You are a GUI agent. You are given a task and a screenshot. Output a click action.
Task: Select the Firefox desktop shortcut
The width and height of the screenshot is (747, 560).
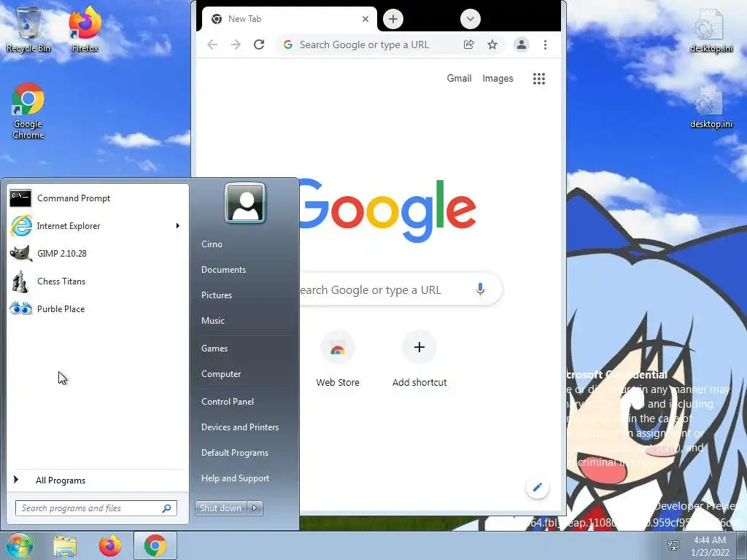(85, 28)
